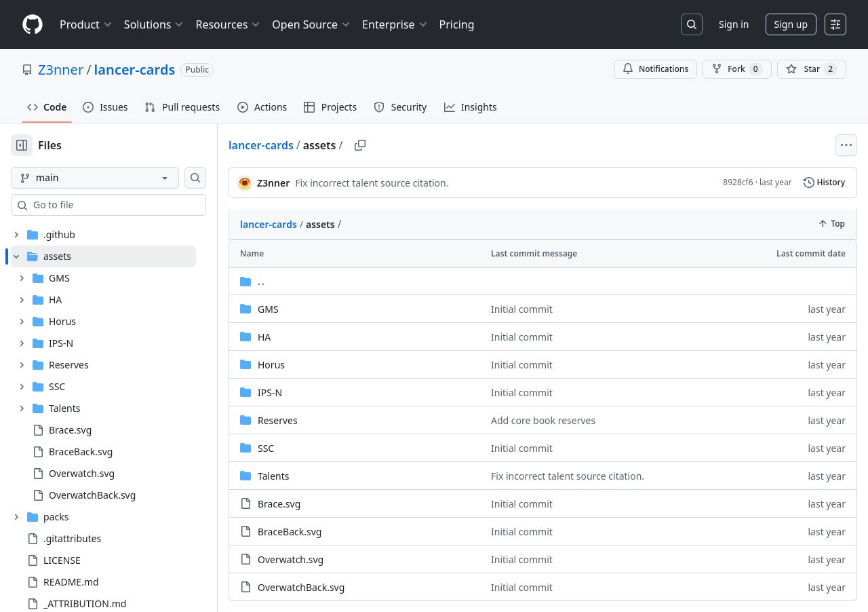Screen dimensions: 868x612
Task: Expand the Product menu in header
Action: click(85, 24)
